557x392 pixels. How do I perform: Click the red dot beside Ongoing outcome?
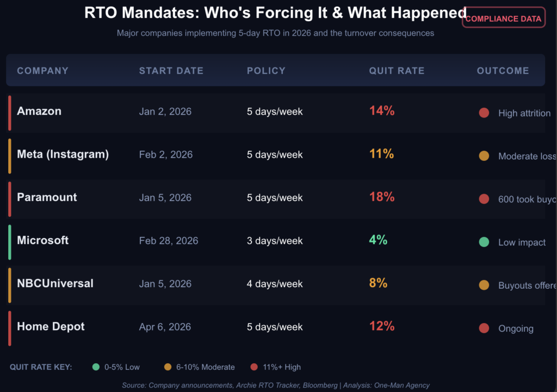click(484, 328)
